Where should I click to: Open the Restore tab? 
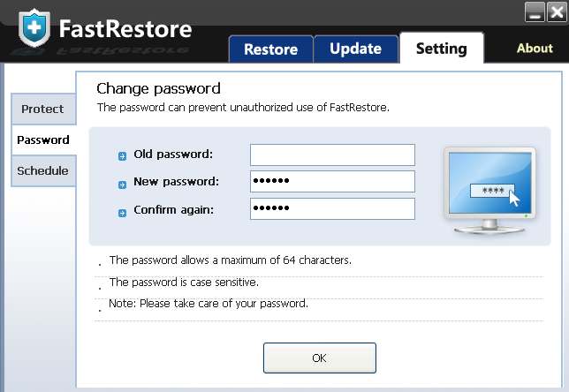tap(269, 49)
